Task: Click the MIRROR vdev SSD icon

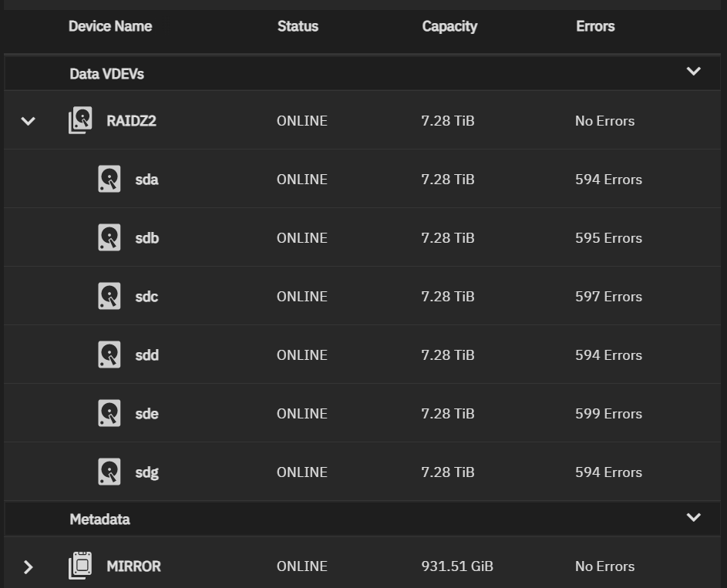Action: pos(80,566)
